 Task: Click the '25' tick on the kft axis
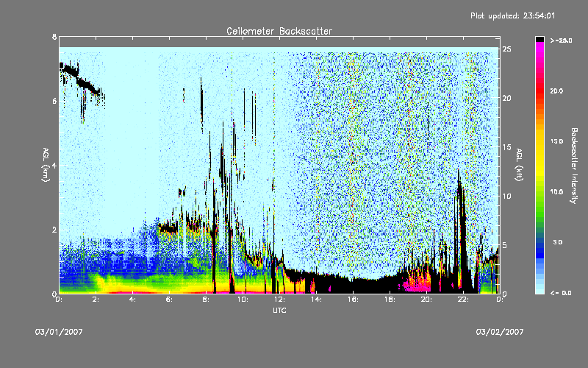[x=507, y=49]
